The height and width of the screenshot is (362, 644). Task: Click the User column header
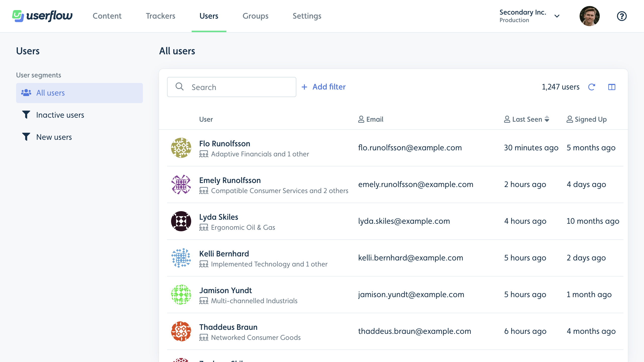tap(206, 119)
